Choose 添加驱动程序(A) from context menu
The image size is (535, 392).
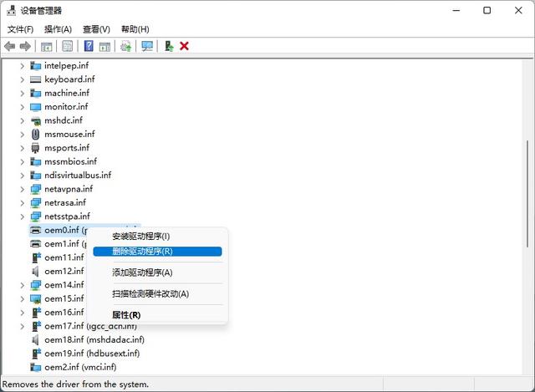157,272
